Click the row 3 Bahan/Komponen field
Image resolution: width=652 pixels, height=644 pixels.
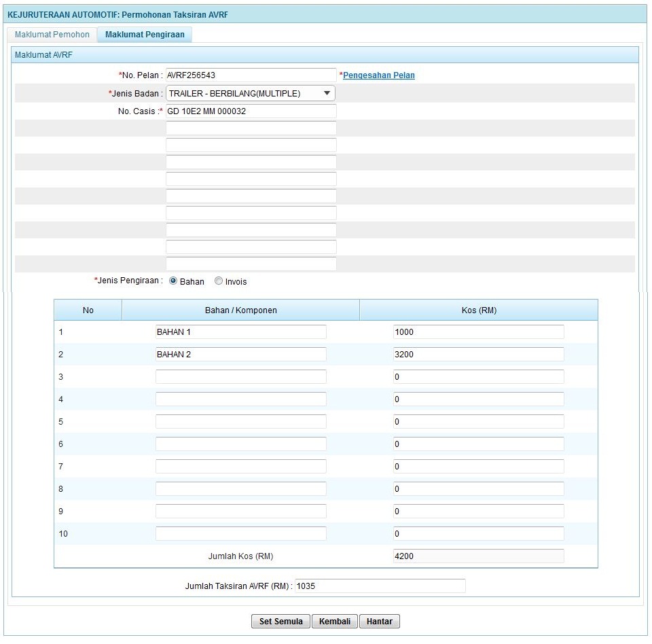tap(240, 377)
